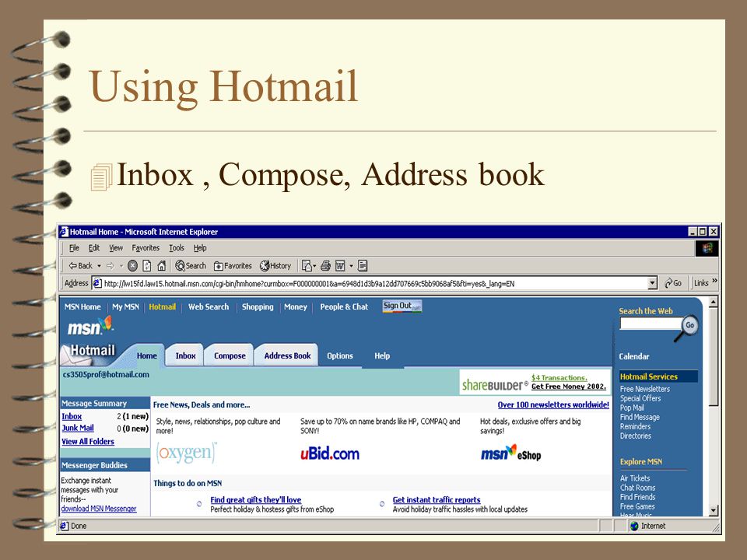
Task: Switch to the Address Book tab
Action: 287,355
